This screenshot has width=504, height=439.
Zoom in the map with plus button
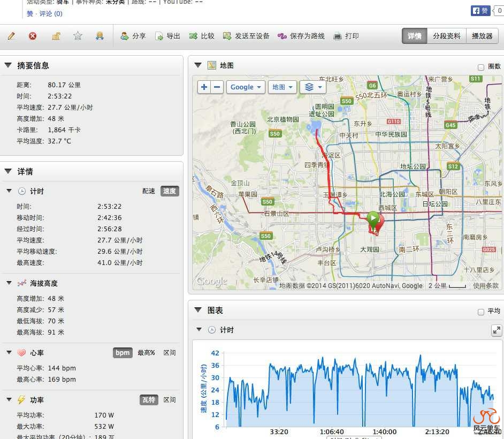[204, 87]
